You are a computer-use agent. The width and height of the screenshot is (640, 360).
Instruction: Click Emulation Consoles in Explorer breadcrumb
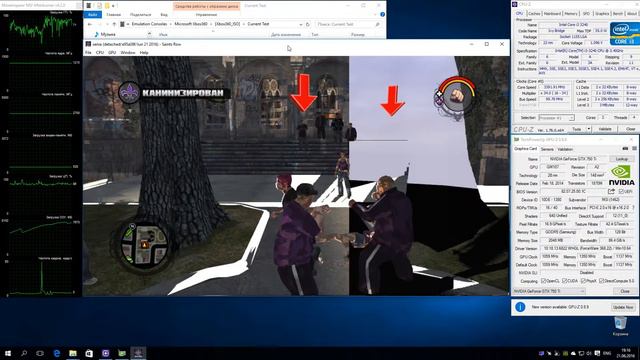(149, 24)
